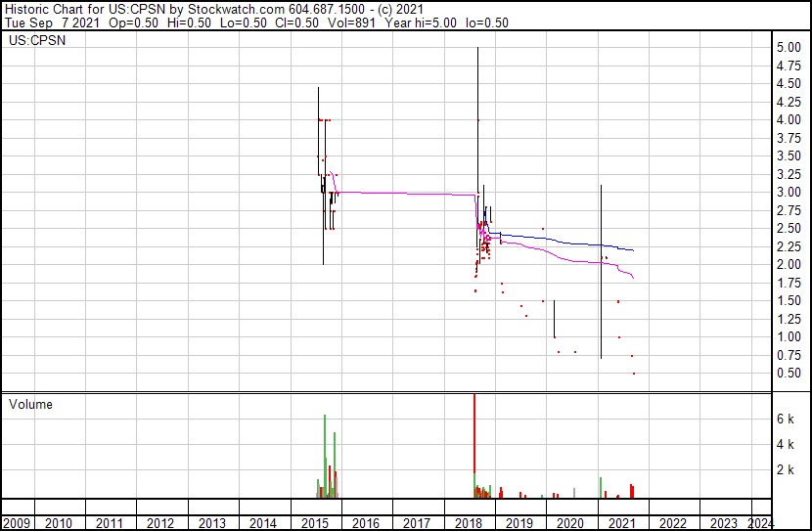
Task: Click the 3.25 price axis label
Action: tap(789, 174)
